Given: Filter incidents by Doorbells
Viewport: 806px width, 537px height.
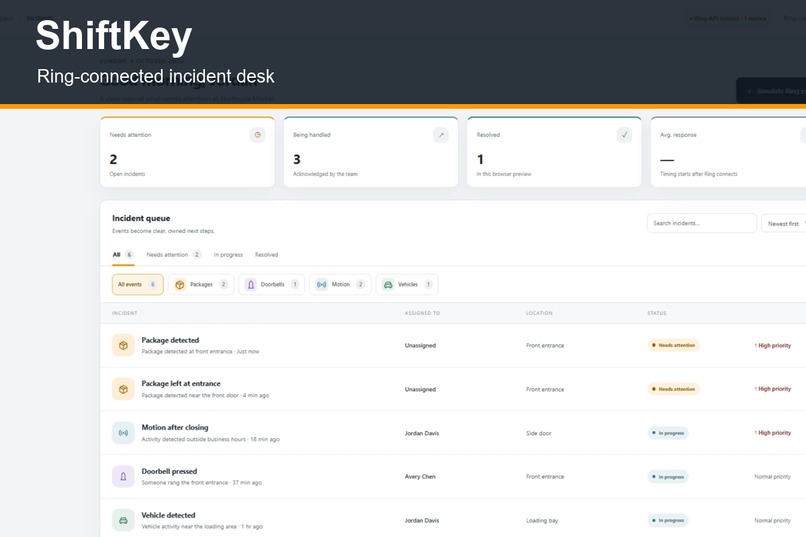Looking at the screenshot, I should click(272, 284).
